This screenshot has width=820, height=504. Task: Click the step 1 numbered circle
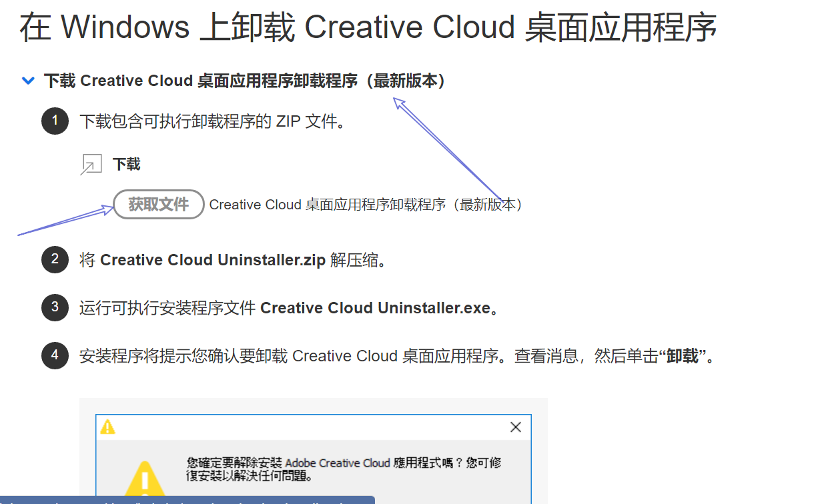click(55, 121)
